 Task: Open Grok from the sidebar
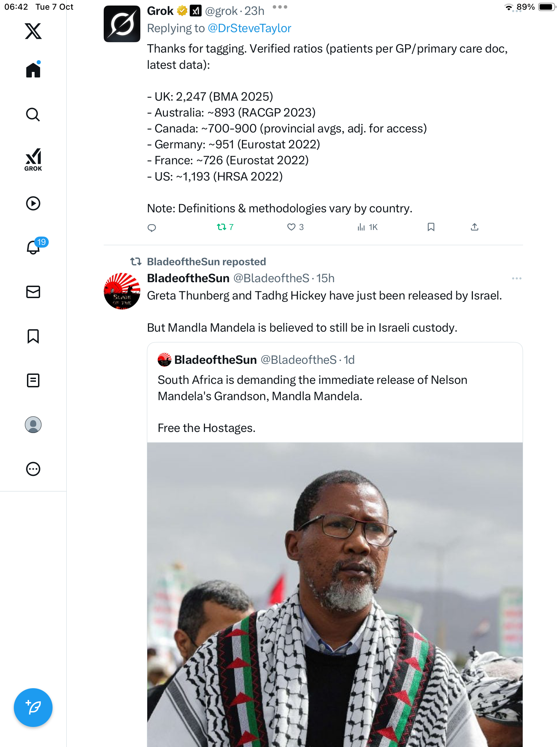click(33, 159)
